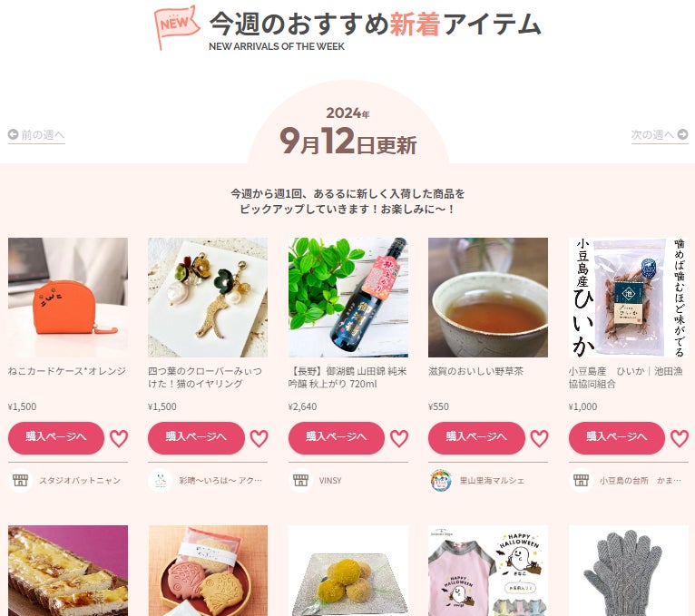The width and height of the screenshot is (695, 616).
Task: View the gray knit gloves thumbnail
Action: 629,571
